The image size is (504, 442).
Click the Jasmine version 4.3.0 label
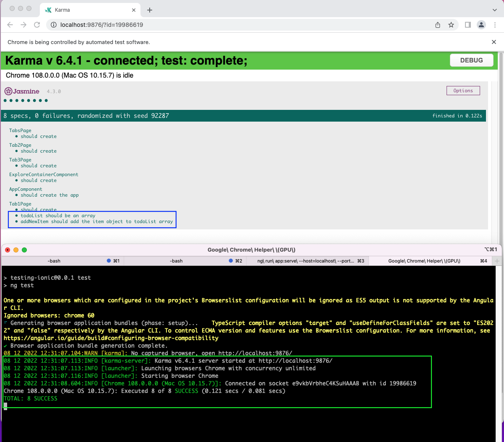point(54,91)
